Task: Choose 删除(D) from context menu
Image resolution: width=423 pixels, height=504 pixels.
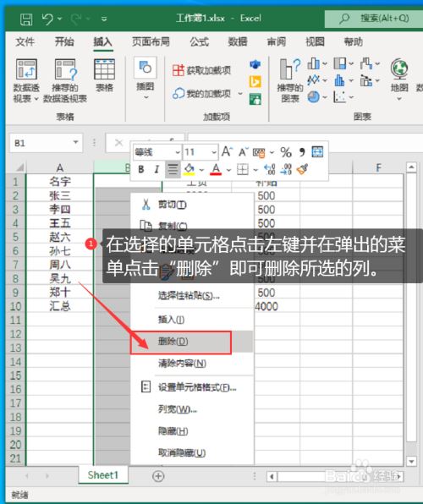Action: 192,342
